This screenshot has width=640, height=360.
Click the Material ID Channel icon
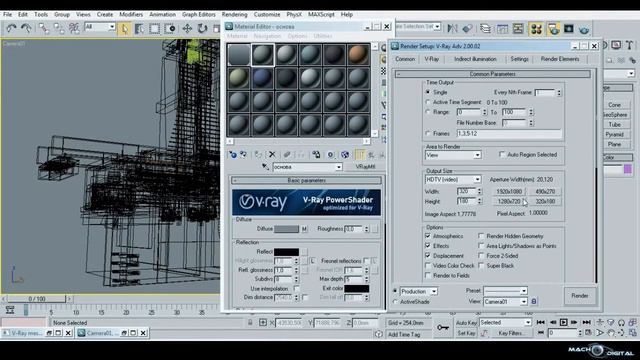(x=331, y=154)
